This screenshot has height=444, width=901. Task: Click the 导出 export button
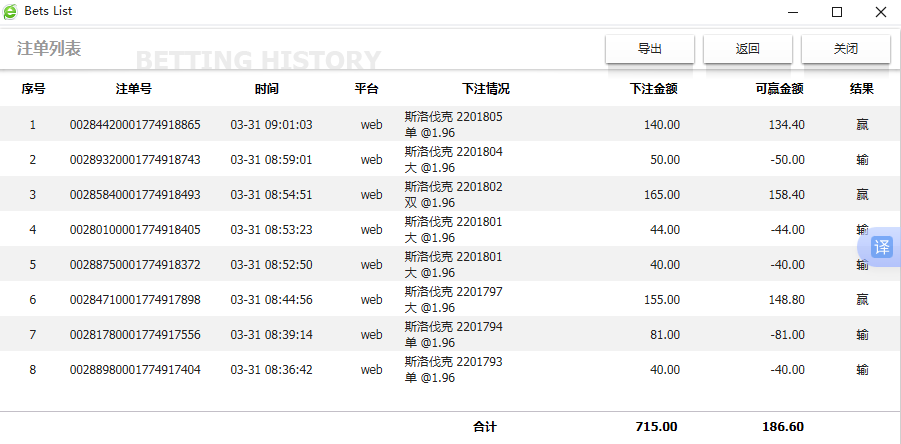coord(649,48)
